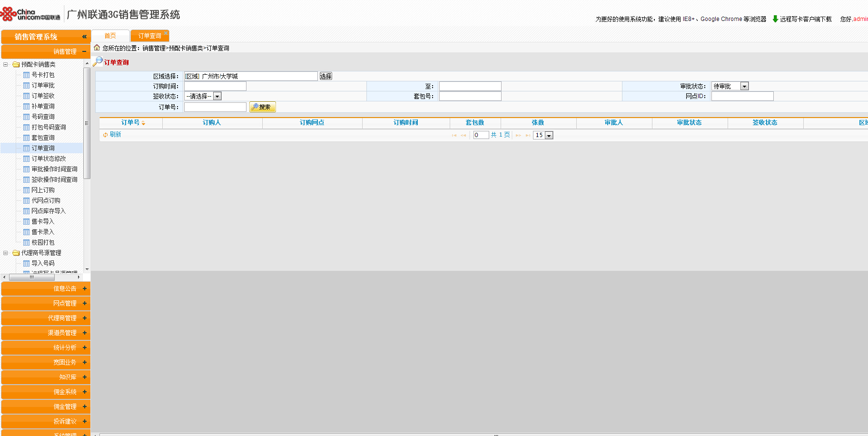This screenshot has width=868, height=436.
Task: Select 订单查询 in the tree
Action: coord(43,148)
